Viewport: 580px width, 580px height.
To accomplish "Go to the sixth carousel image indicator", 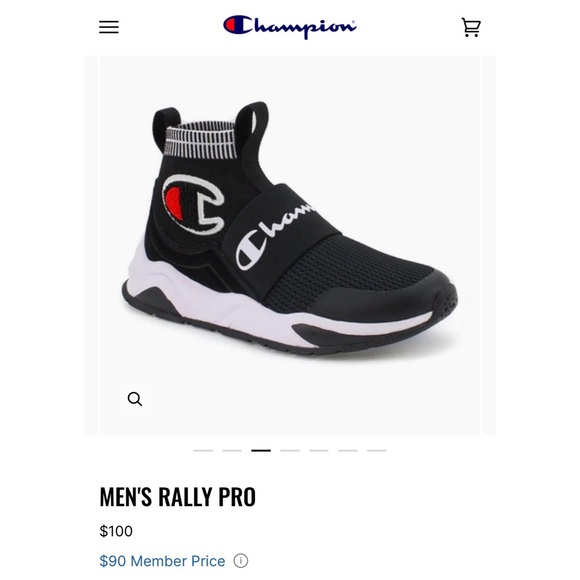I will 347,451.
